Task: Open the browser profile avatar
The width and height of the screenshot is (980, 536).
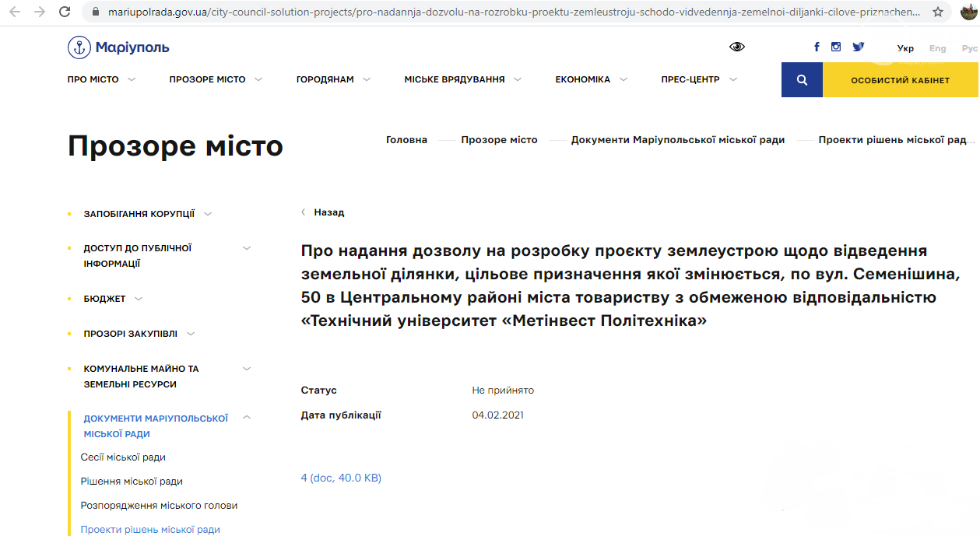Action: pos(968,12)
